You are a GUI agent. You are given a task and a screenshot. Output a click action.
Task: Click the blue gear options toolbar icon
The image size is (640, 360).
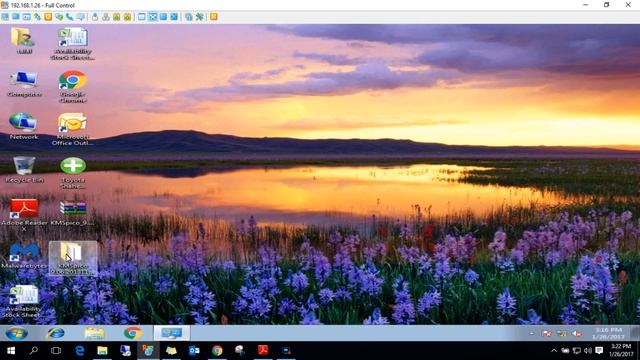pyautogui.click(x=200, y=17)
